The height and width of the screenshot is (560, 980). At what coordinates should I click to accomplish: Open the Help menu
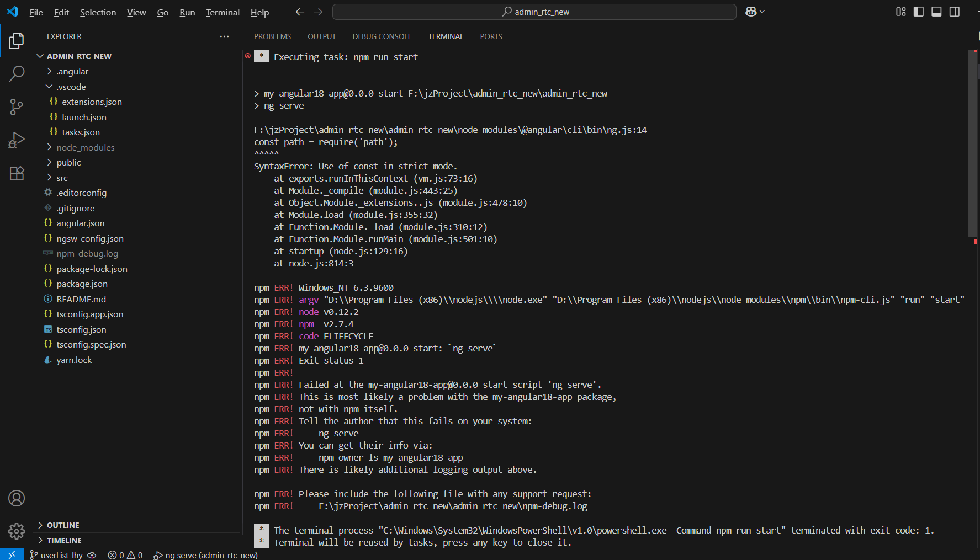tap(259, 12)
